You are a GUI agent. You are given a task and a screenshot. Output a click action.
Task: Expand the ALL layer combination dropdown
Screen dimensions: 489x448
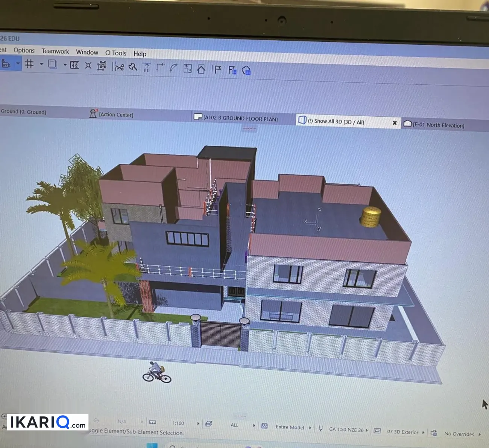(254, 425)
